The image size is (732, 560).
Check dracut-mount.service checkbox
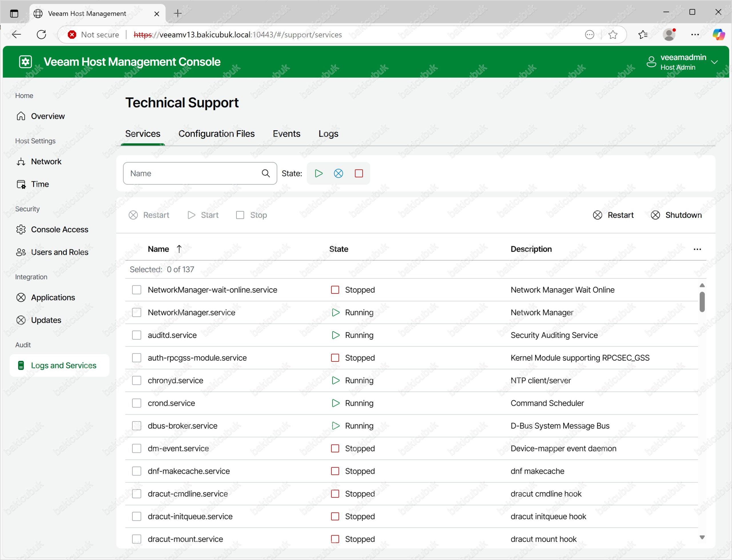[136, 539]
